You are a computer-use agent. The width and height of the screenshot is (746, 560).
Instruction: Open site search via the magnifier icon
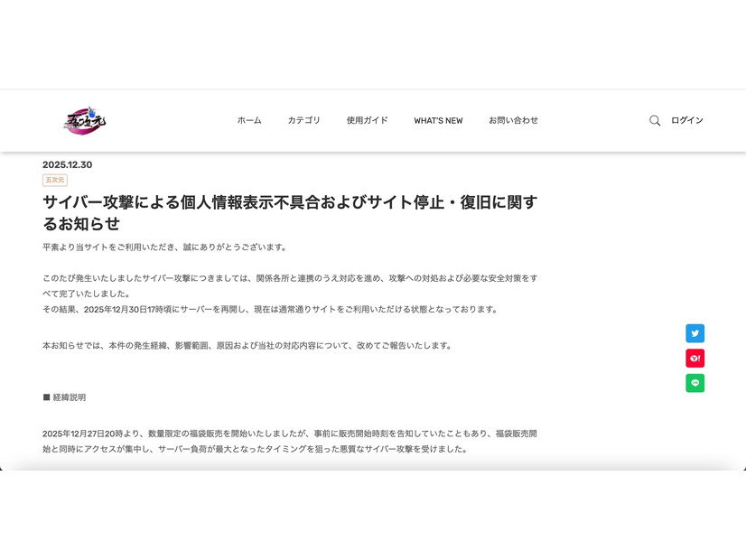(x=654, y=120)
